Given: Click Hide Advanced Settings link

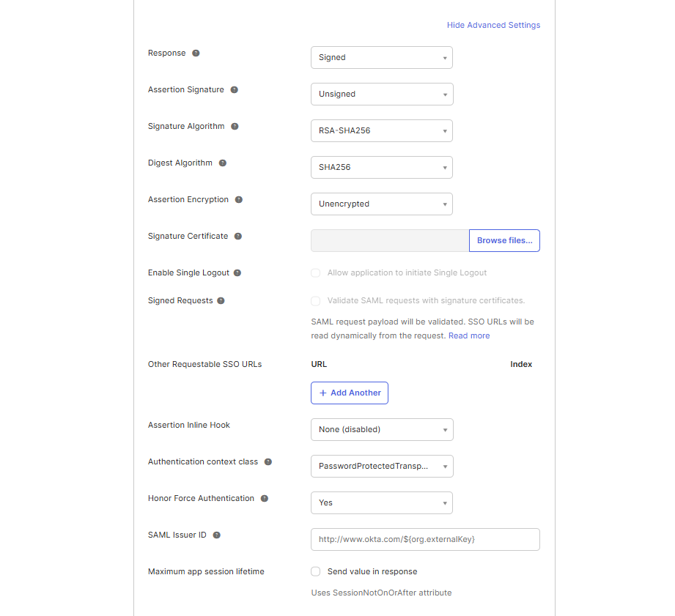Looking at the screenshot, I should 493,25.
